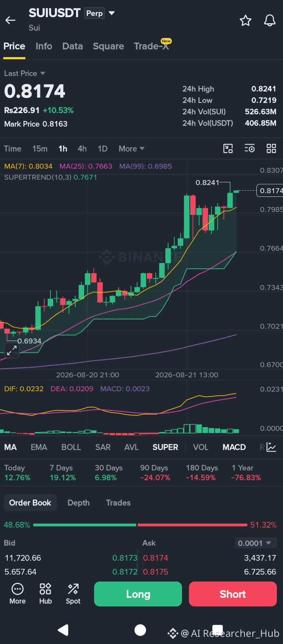Select bid price 0.8173 in order book
This screenshot has height=644, width=283.
125,558
